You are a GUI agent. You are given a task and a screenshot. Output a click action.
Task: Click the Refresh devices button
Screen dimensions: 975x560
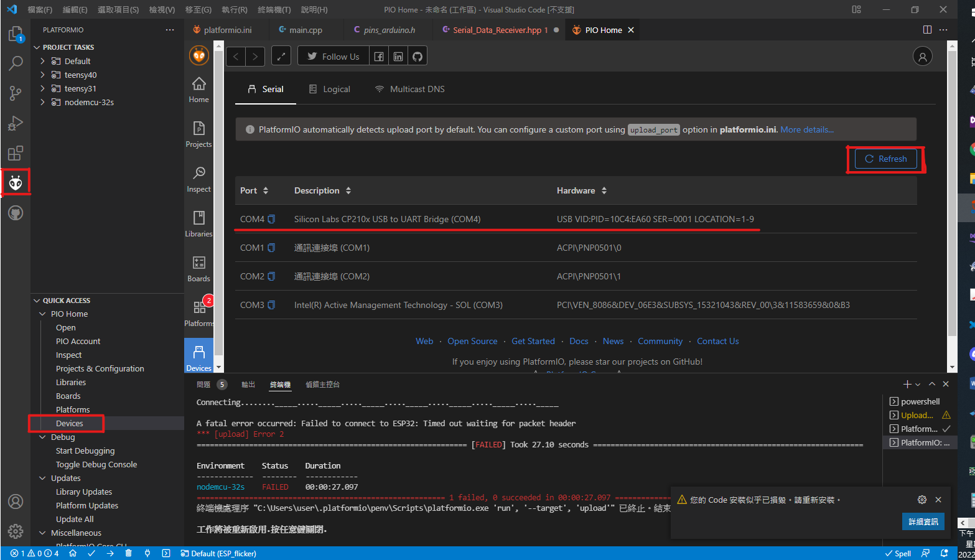coord(886,159)
